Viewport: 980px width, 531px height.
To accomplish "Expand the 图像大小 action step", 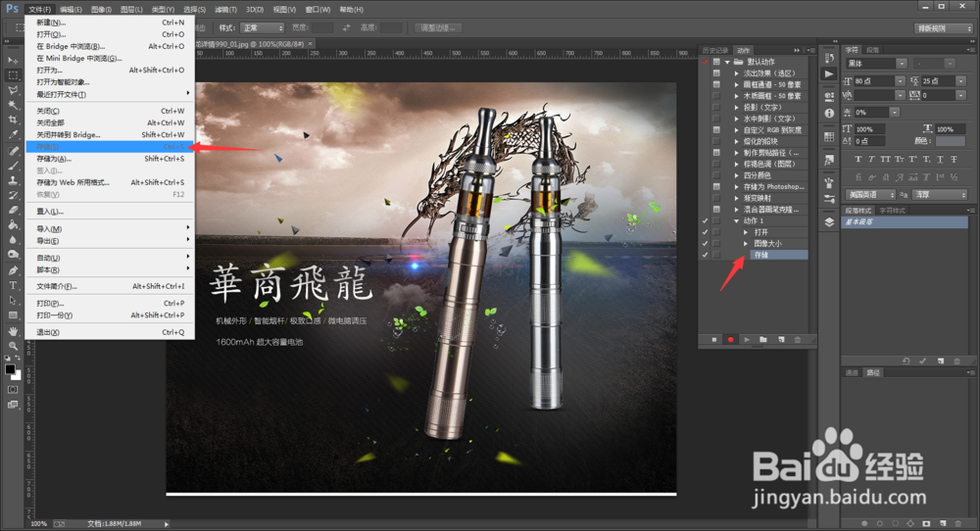I will [x=746, y=243].
